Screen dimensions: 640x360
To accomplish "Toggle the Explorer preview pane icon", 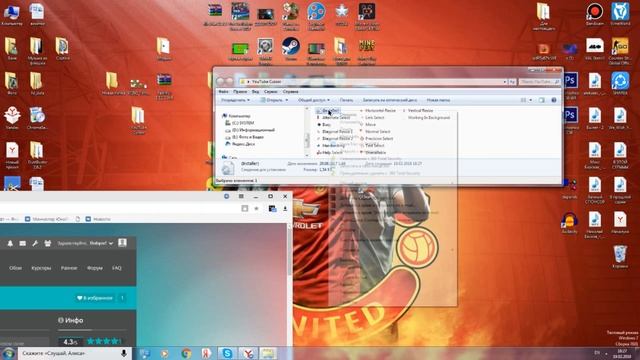I will 541,100.
